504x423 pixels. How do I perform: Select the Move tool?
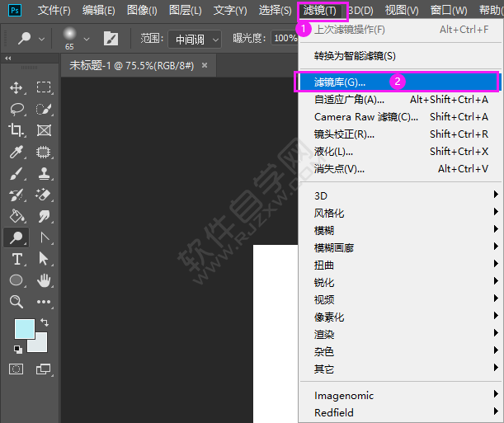pos(16,87)
